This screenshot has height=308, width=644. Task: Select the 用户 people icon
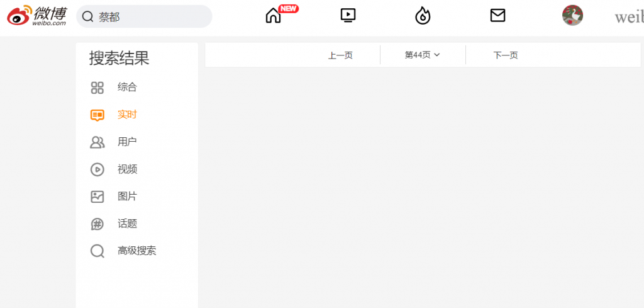[97, 142]
